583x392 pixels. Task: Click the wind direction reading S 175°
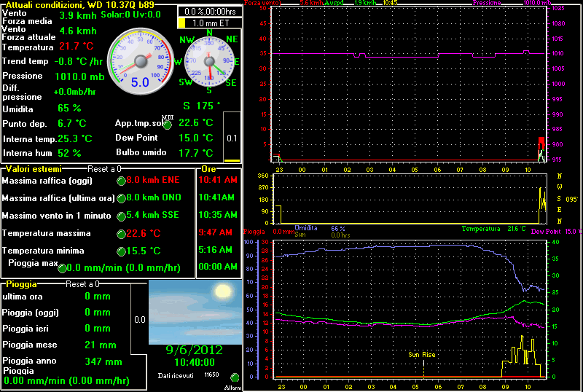click(202, 106)
